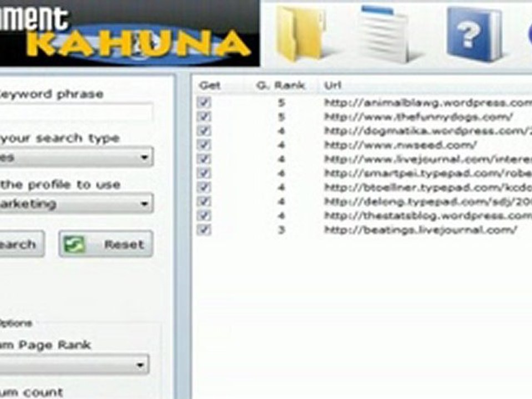Select the http://dogmatika.wordpress.com url
532x399 pixels.
428,131
